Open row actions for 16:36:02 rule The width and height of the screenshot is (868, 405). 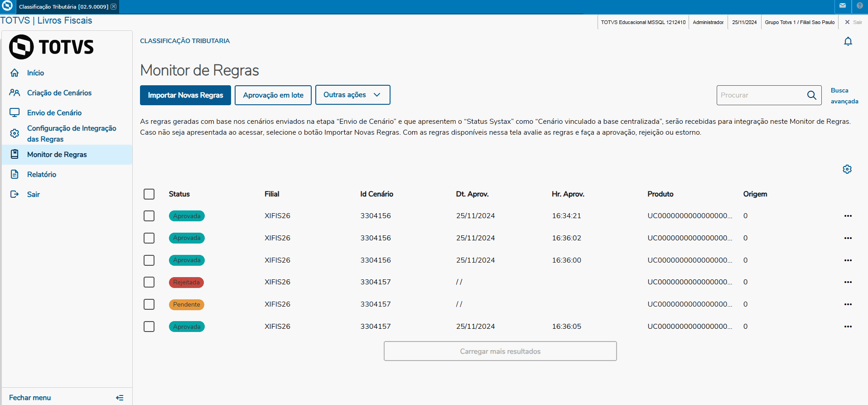(848, 238)
